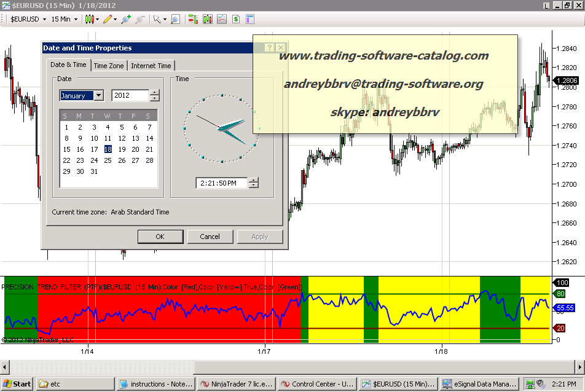Click the time input field
Screen dimensions: 585x392
click(221, 182)
